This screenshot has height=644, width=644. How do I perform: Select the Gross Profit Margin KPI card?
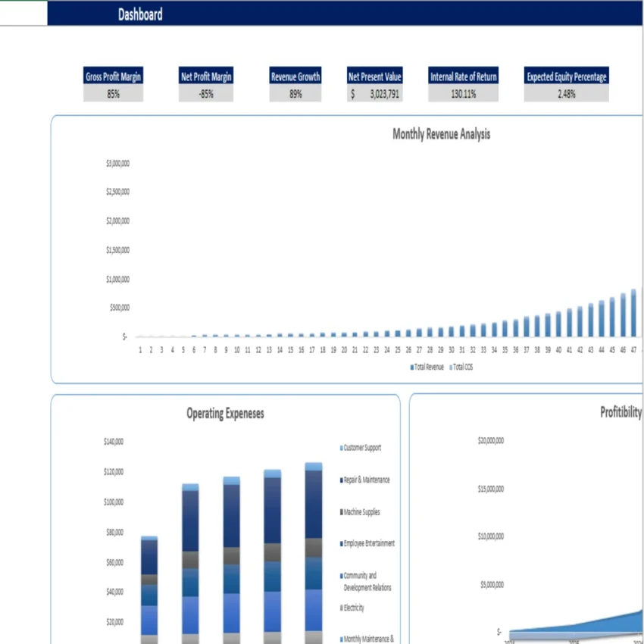[x=113, y=83]
